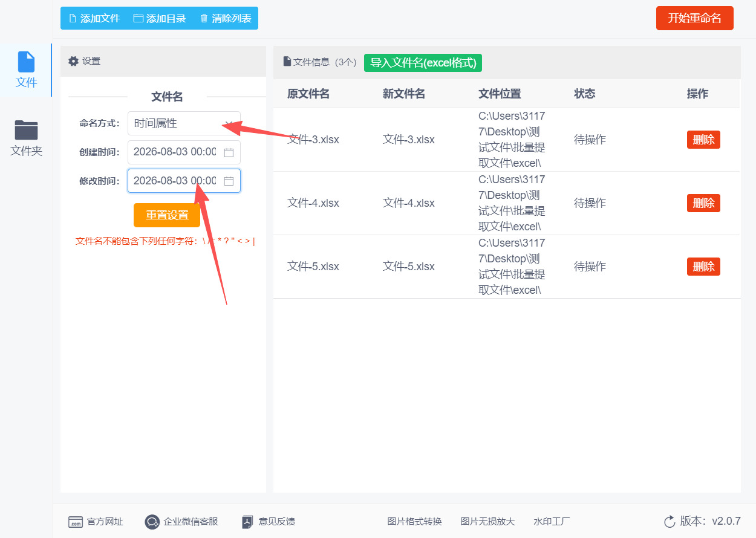Click the calendar icon in 修改时间 field
The height and width of the screenshot is (538, 756).
pos(229,181)
